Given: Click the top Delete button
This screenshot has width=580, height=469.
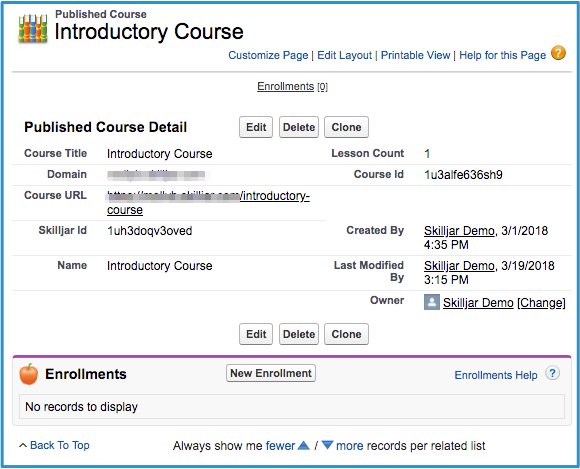Looking at the screenshot, I should click(299, 127).
